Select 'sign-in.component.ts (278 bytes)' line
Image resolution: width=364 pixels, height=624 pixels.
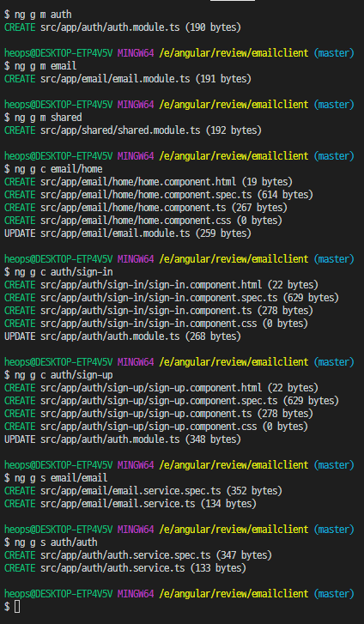coord(159,311)
